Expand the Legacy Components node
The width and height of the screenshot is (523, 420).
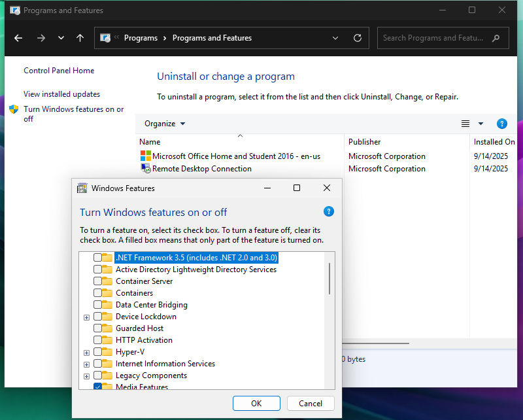[87, 377]
